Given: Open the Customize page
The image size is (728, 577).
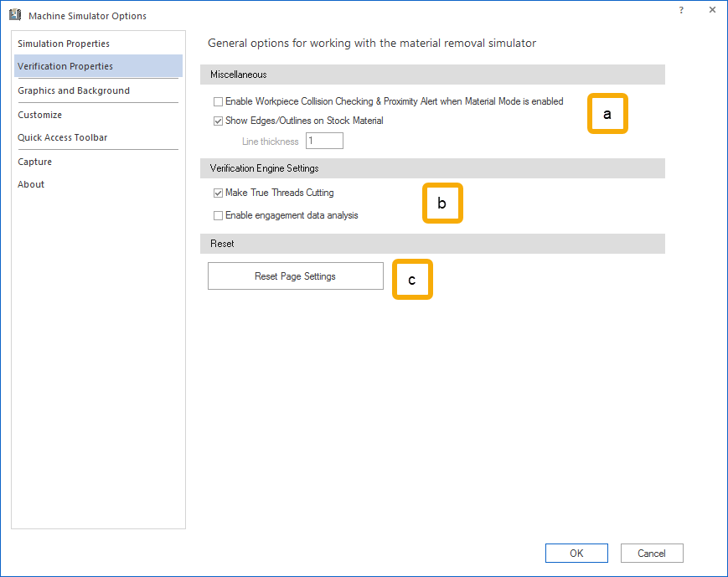Looking at the screenshot, I should 40,115.
